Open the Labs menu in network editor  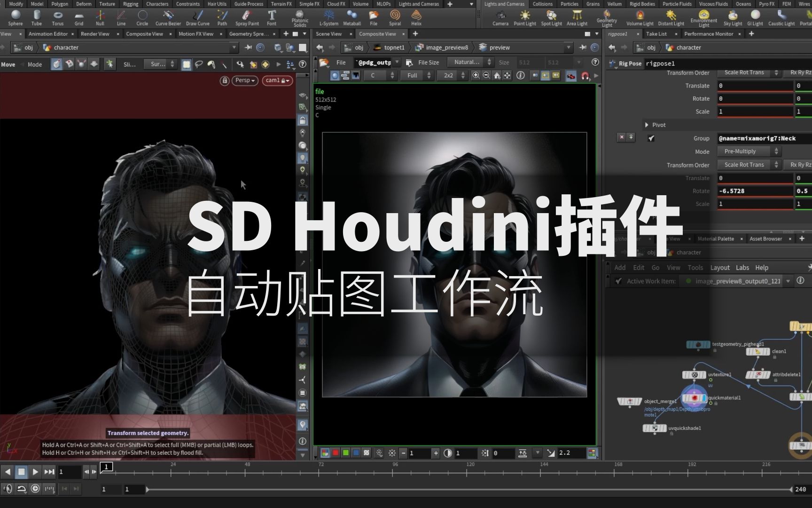point(742,268)
